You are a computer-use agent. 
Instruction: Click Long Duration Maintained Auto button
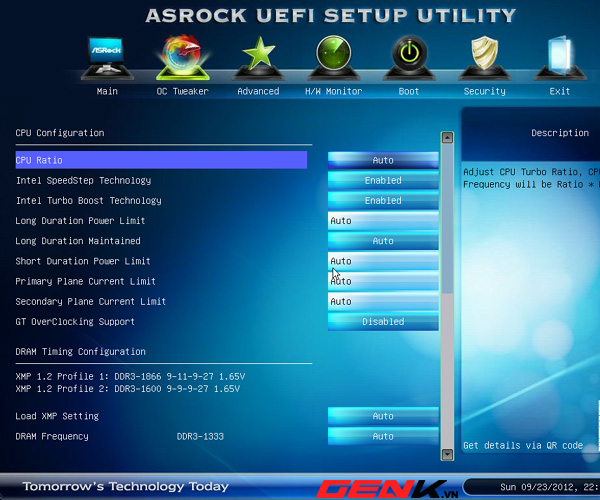(383, 241)
